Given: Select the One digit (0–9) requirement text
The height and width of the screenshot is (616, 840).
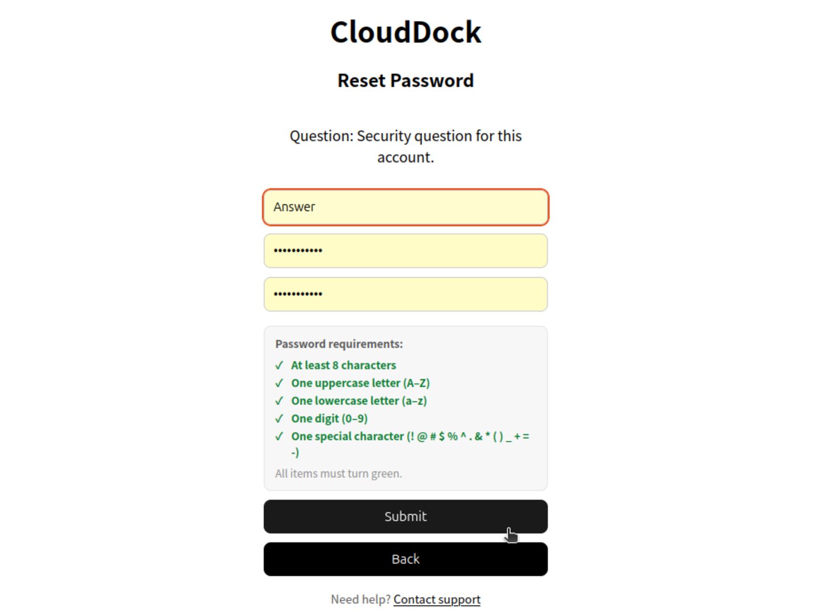Looking at the screenshot, I should [329, 419].
